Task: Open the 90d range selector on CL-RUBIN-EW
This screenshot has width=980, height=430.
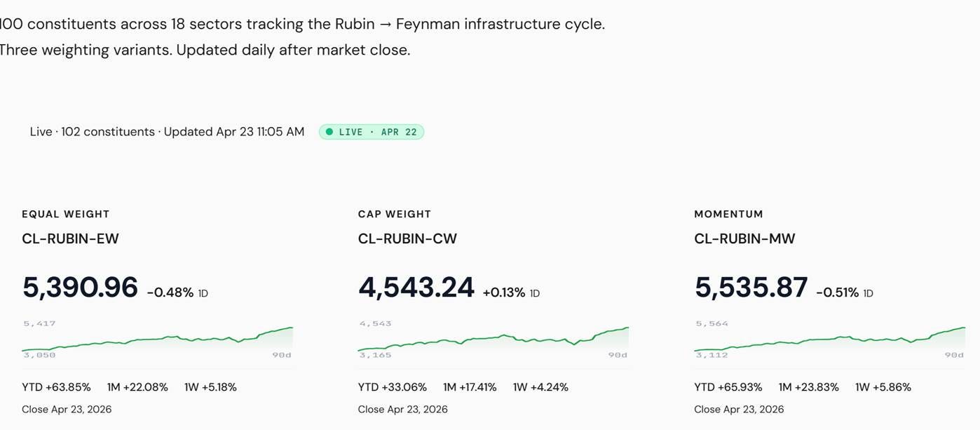Action: (281, 354)
